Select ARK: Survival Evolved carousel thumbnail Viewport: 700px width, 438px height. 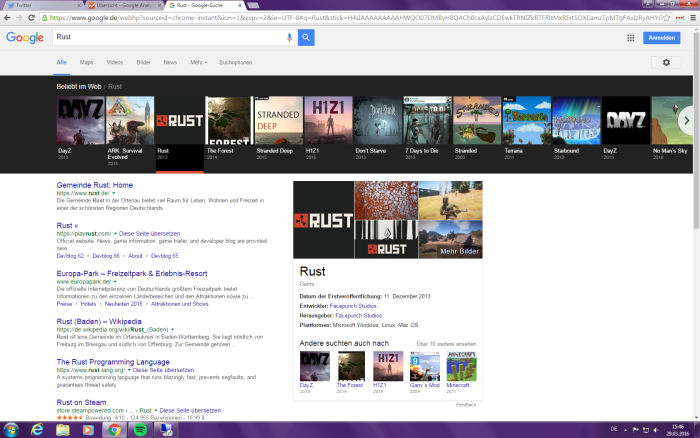coord(130,120)
